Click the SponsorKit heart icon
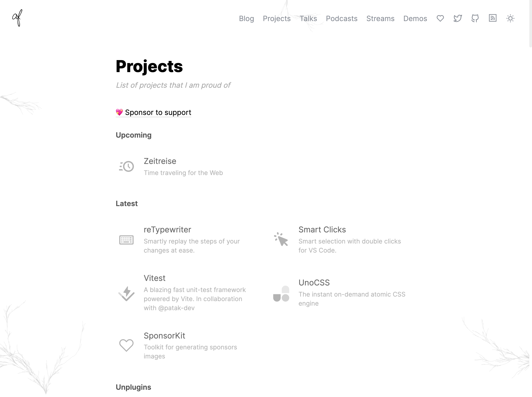The height and width of the screenshot is (397, 532). [126, 345]
